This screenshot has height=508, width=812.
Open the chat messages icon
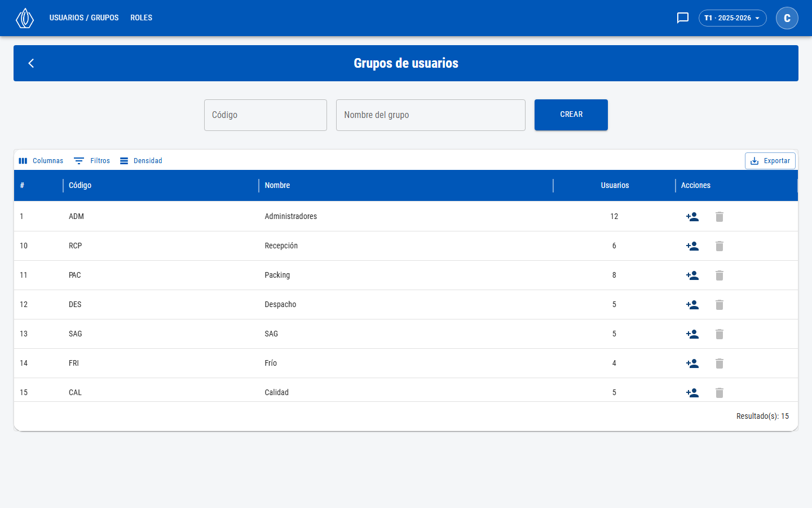tap(683, 18)
